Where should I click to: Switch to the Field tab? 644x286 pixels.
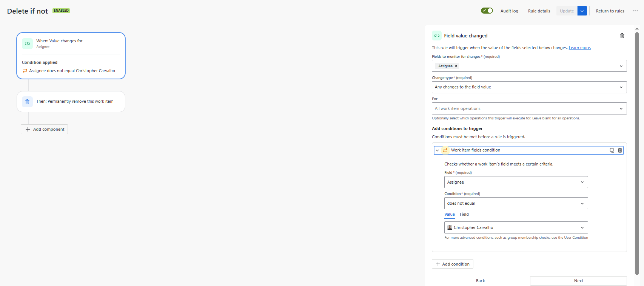point(464,215)
